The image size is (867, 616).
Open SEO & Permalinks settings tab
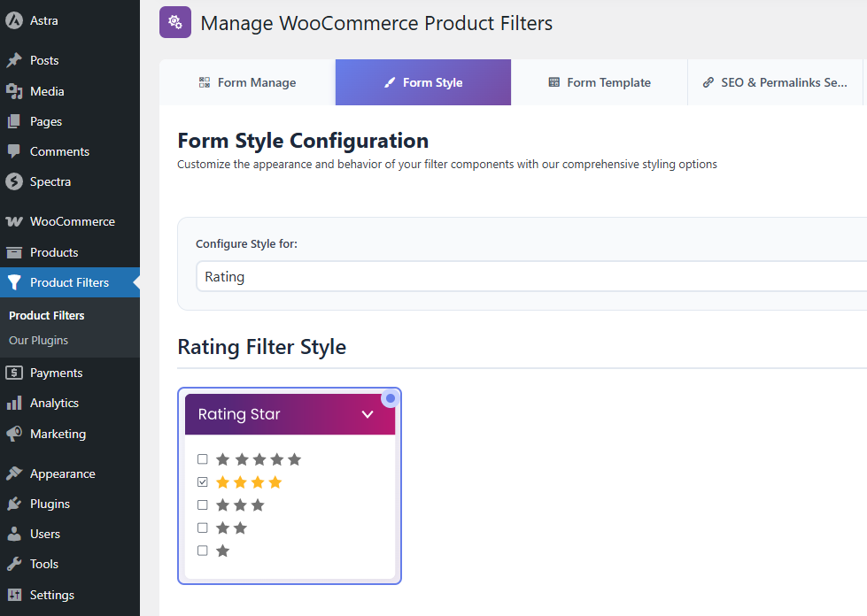(x=775, y=82)
